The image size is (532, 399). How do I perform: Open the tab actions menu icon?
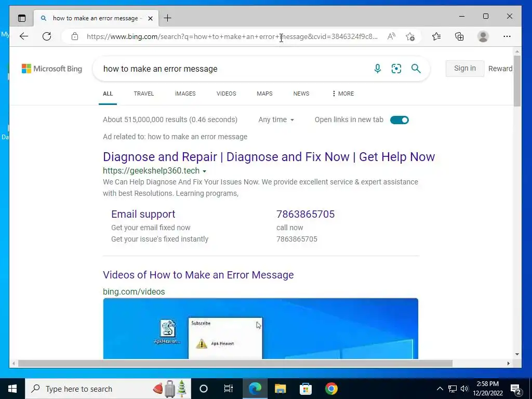pos(22,18)
